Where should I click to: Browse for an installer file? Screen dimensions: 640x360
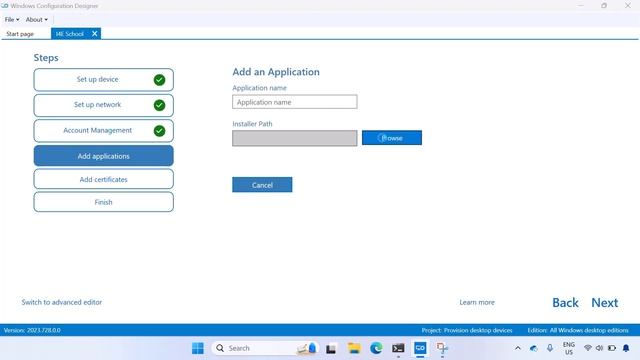(392, 138)
